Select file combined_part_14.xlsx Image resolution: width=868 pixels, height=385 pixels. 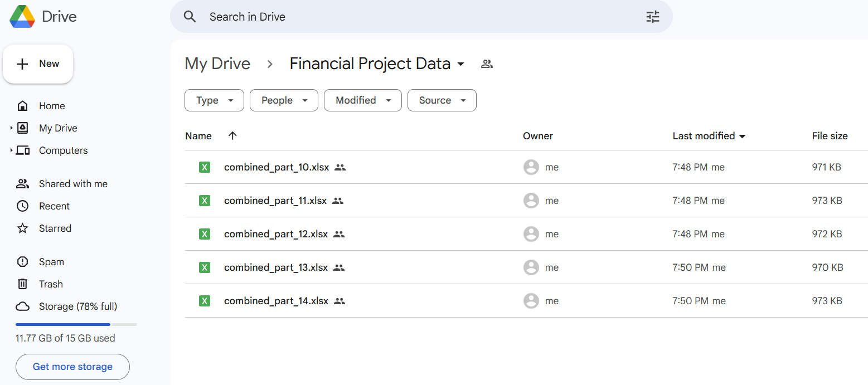277,301
